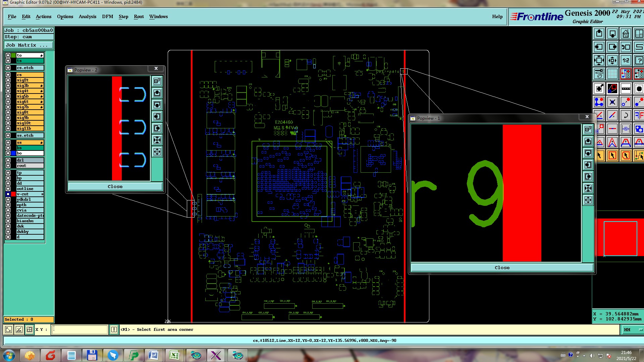Open the MM units dropdown
644x362 pixels.
coord(633,330)
